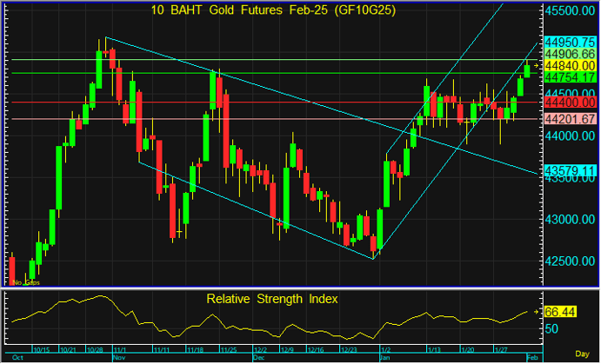Click the chart title 10 BAHT Gold Futures
601x364 pixels.
(x=268, y=10)
